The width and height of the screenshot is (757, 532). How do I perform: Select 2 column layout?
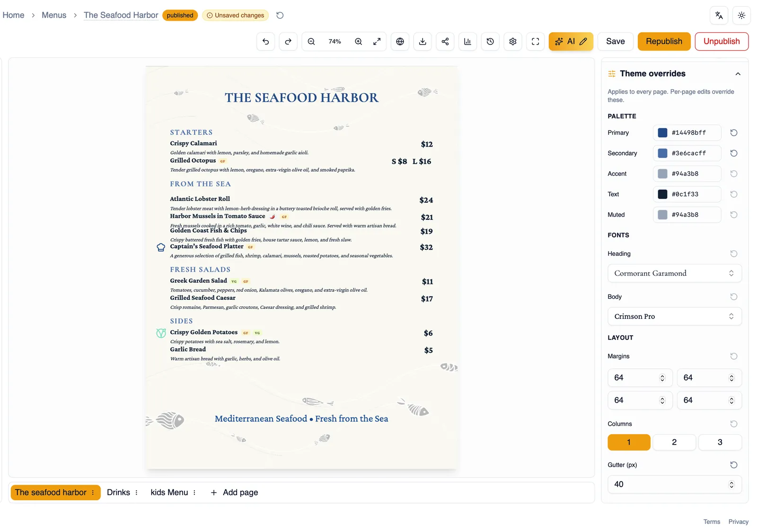pyautogui.click(x=674, y=442)
